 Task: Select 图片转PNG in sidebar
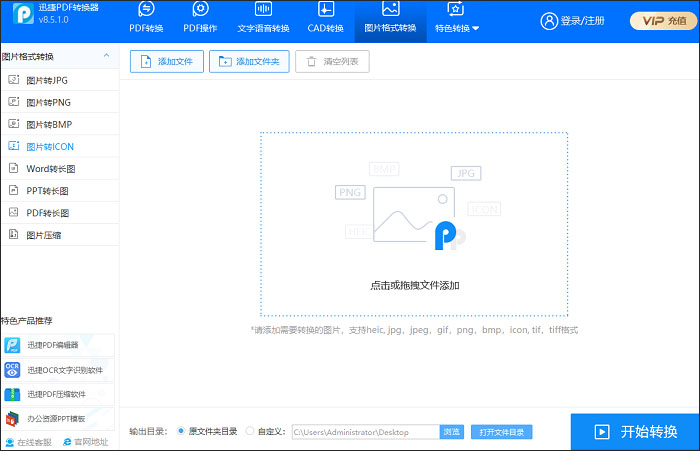[60, 102]
